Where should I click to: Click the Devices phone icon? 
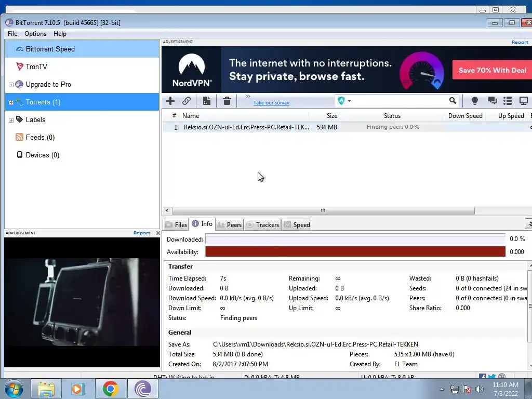(20, 155)
